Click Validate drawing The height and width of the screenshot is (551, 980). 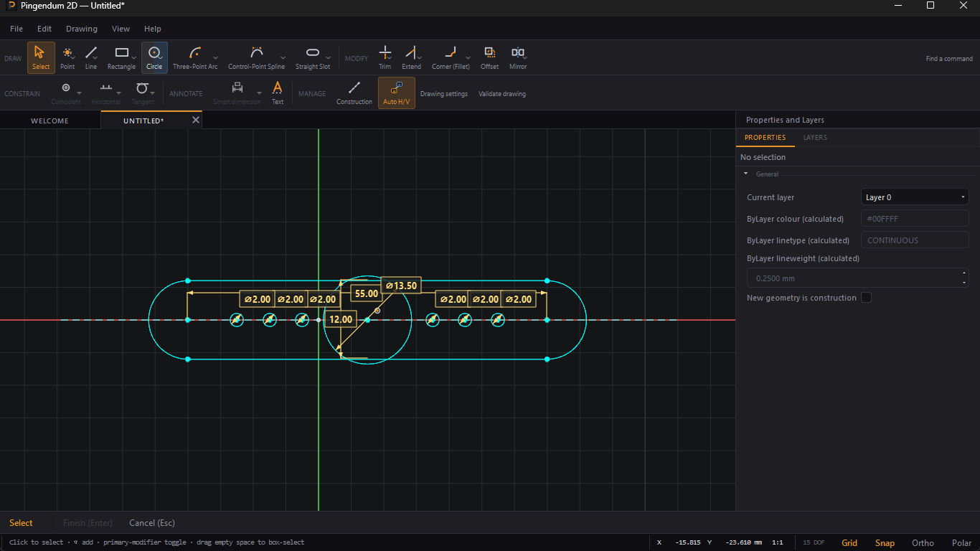coord(502,94)
